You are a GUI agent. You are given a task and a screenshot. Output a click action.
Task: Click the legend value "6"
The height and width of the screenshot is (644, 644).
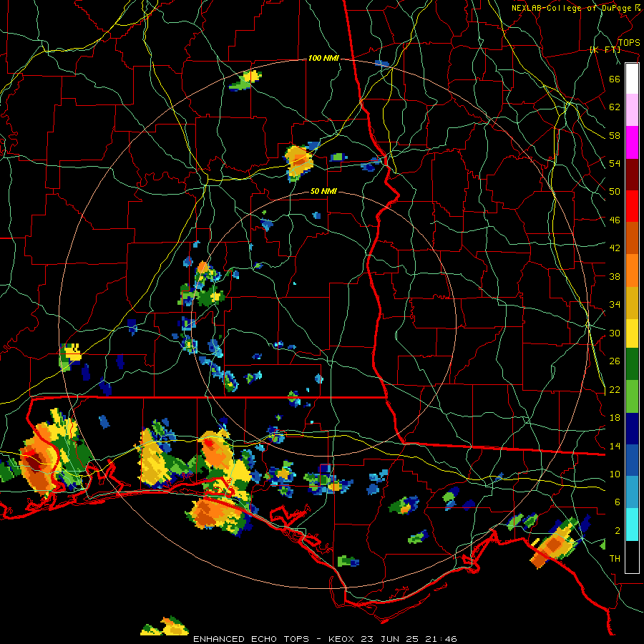click(618, 502)
